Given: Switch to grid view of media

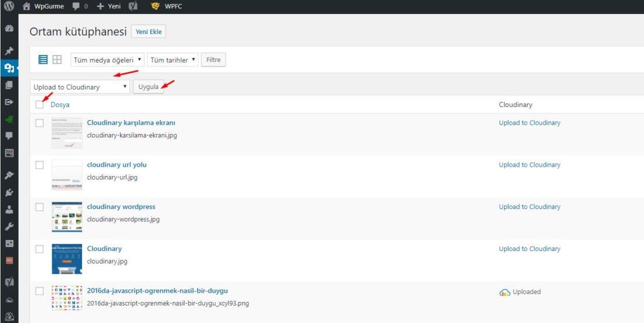Looking at the screenshot, I should pos(57,60).
